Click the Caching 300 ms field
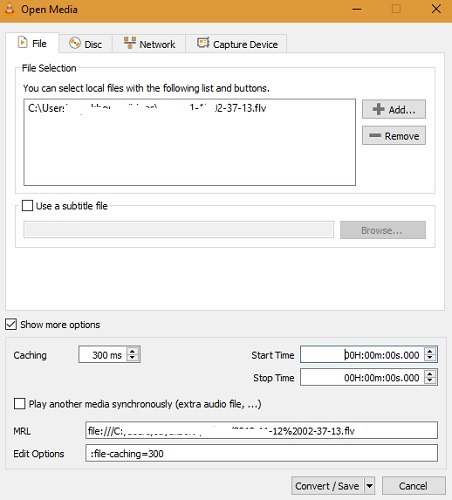 pos(103,355)
